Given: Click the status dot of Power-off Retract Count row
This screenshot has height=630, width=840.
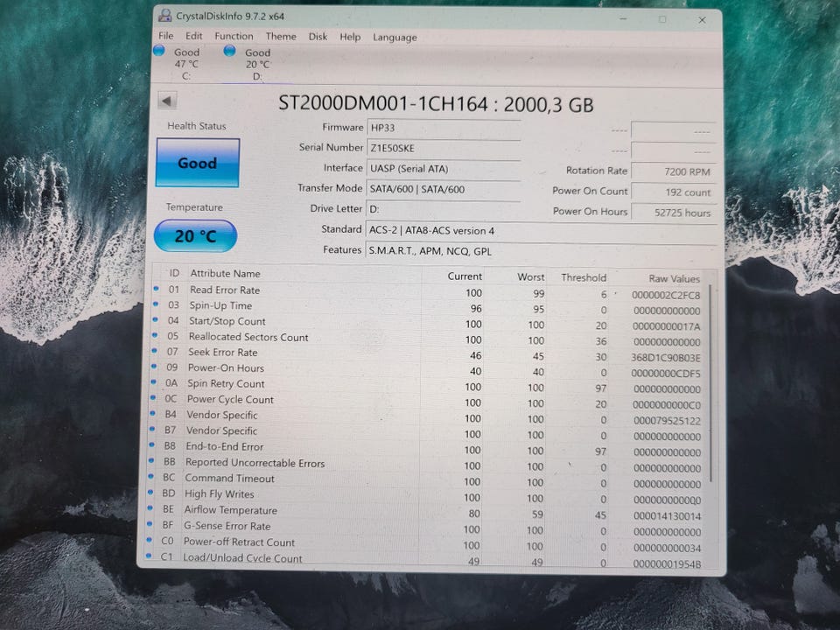Looking at the screenshot, I should [x=149, y=540].
